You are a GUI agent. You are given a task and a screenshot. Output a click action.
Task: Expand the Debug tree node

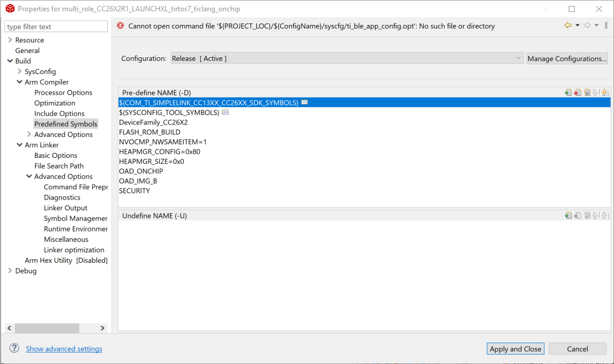click(x=10, y=271)
